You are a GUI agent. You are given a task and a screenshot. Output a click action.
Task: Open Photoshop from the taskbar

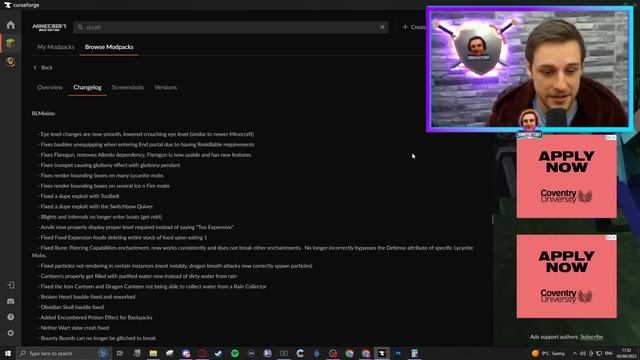click(398, 353)
